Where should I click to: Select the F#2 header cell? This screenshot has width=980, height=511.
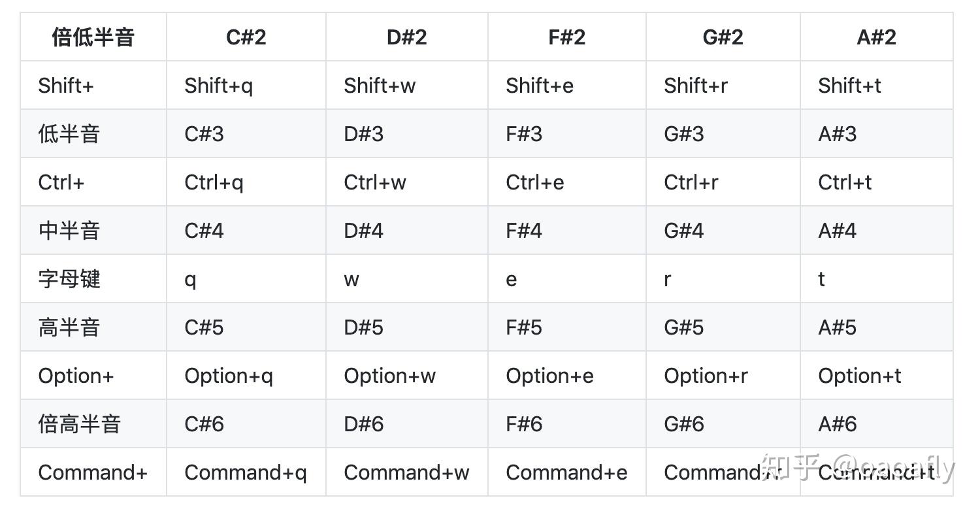tap(566, 37)
